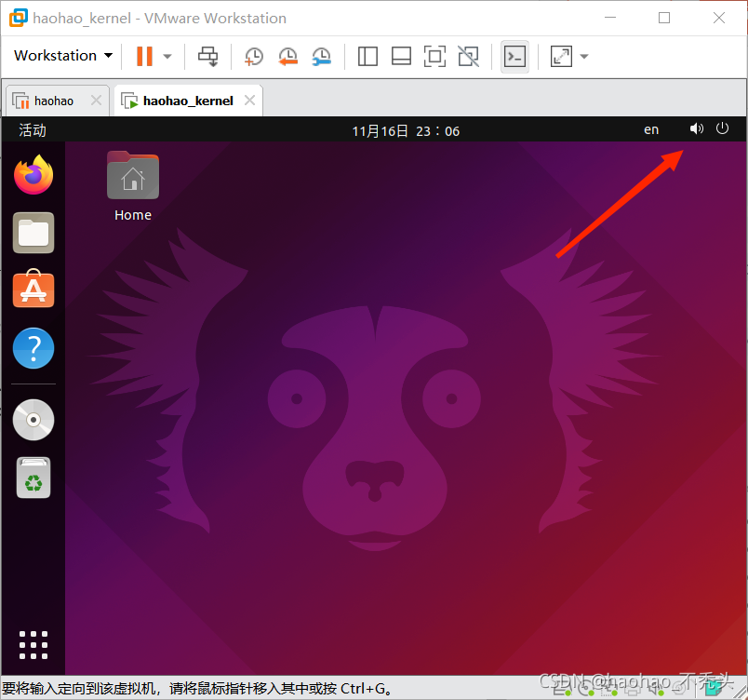Toggle the console view toolbar button
The image size is (748, 700).
(x=514, y=56)
